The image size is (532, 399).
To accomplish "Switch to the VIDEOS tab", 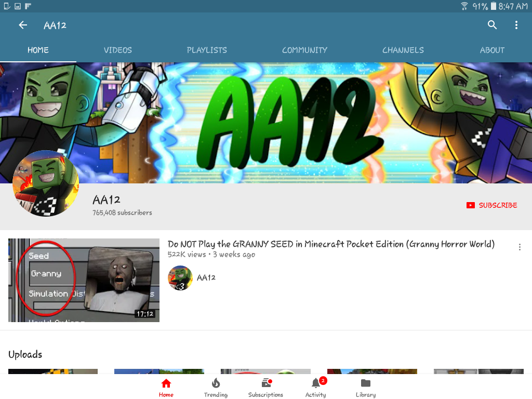I will 118,50.
